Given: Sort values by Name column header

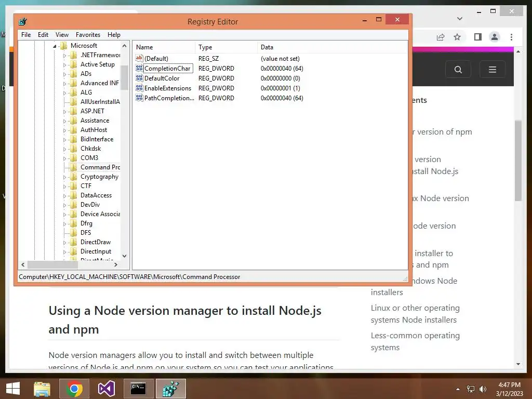Looking at the screenshot, I should 164,47.
